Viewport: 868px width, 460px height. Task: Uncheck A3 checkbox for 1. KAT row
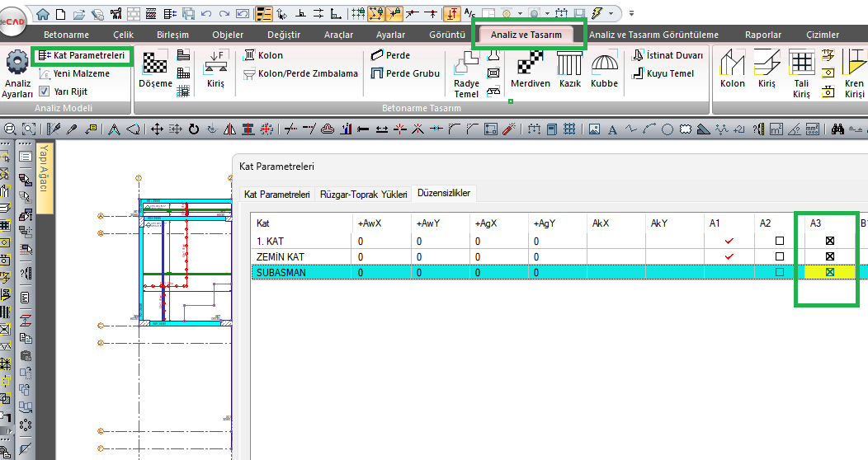coord(830,242)
